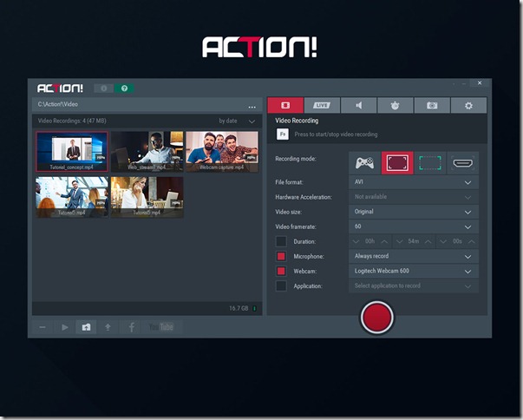This screenshot has width=523, height=420.
Task: Expand the Video framerate dropdown
Action: (x=414, y=226)
